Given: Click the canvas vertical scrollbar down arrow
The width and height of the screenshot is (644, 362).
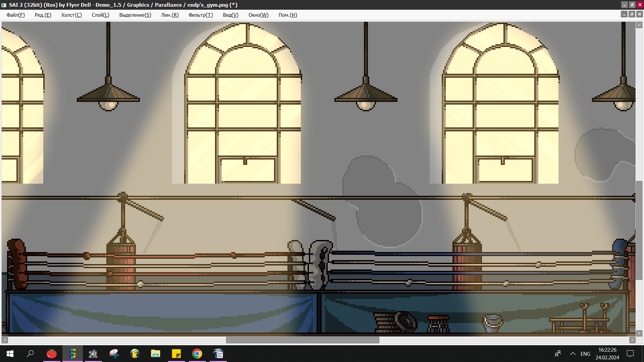Looking at the screenshot, I should click(x=639, y=333).
